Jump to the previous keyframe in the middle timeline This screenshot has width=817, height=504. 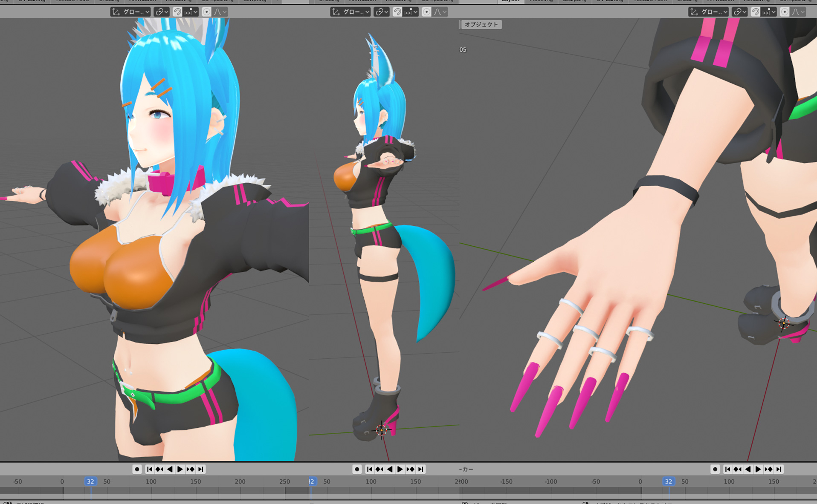380,469
